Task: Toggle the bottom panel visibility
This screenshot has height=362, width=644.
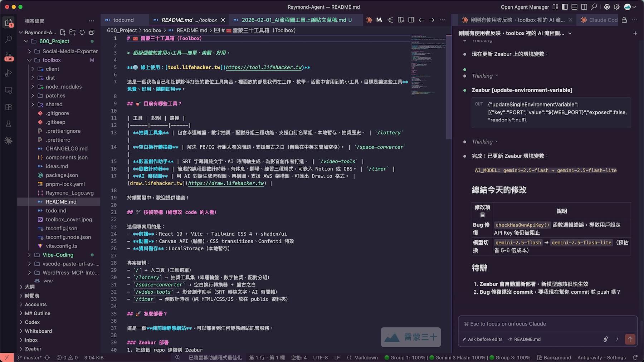Action: point(574,7)
